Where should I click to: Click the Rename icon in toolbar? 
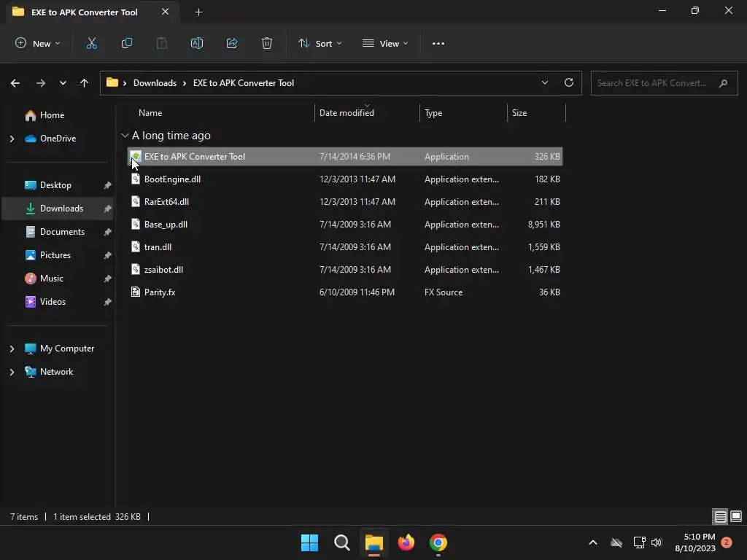(197, 43)
